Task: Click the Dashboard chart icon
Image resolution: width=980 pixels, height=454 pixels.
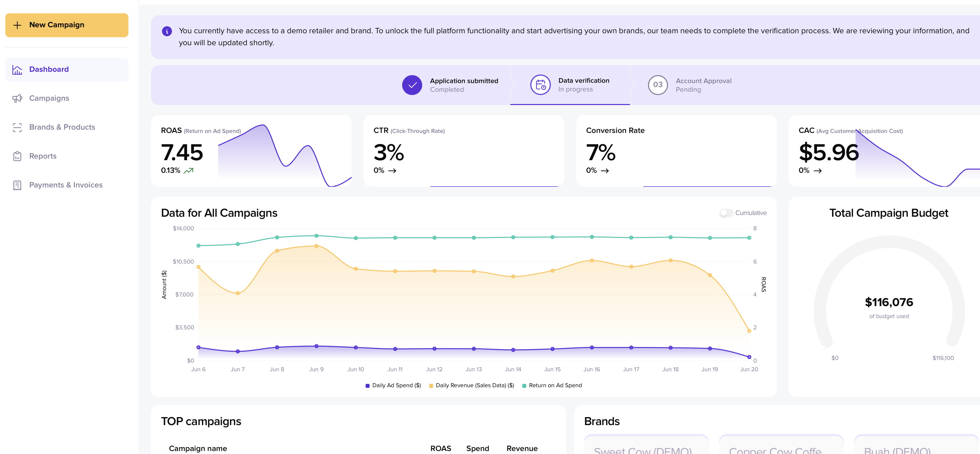Action: coord(17,69)
